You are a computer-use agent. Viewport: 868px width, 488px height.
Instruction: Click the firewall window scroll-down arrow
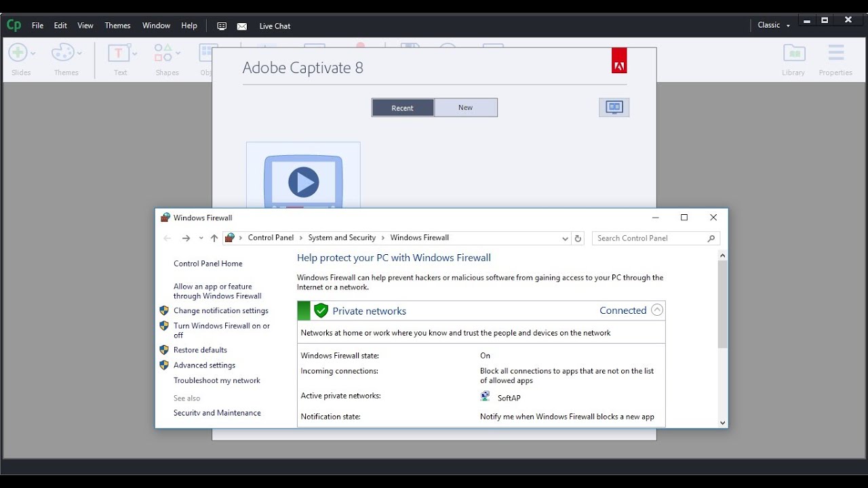click(722, 422)
